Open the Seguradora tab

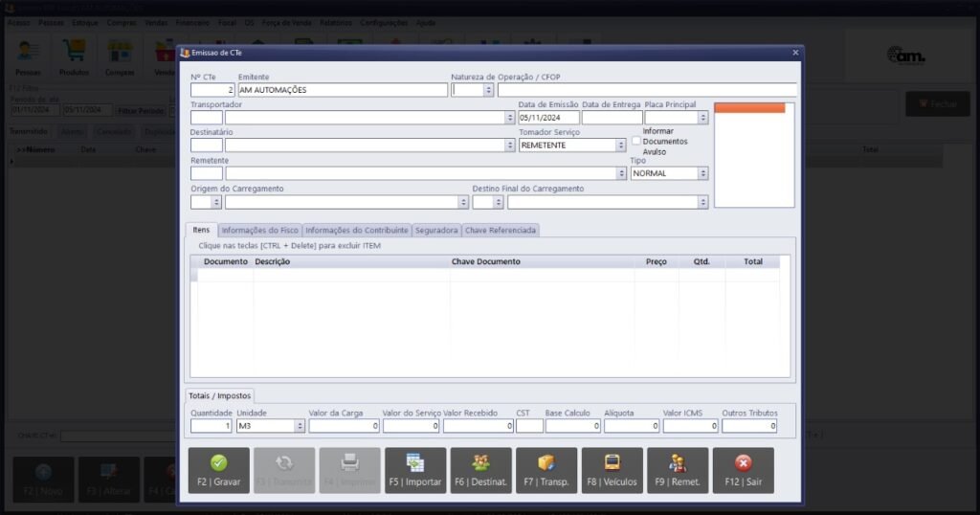pyautogui.click(x=436, y=230)
